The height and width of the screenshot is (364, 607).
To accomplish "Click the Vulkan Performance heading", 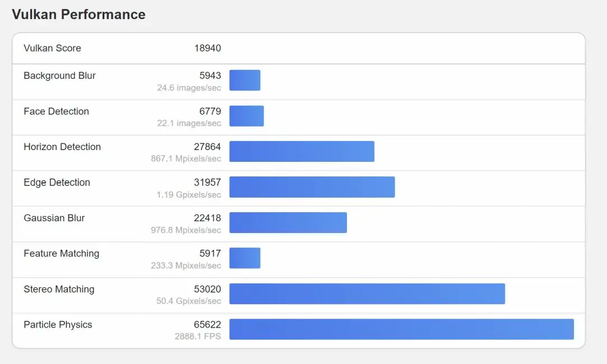I will [78, 15].
